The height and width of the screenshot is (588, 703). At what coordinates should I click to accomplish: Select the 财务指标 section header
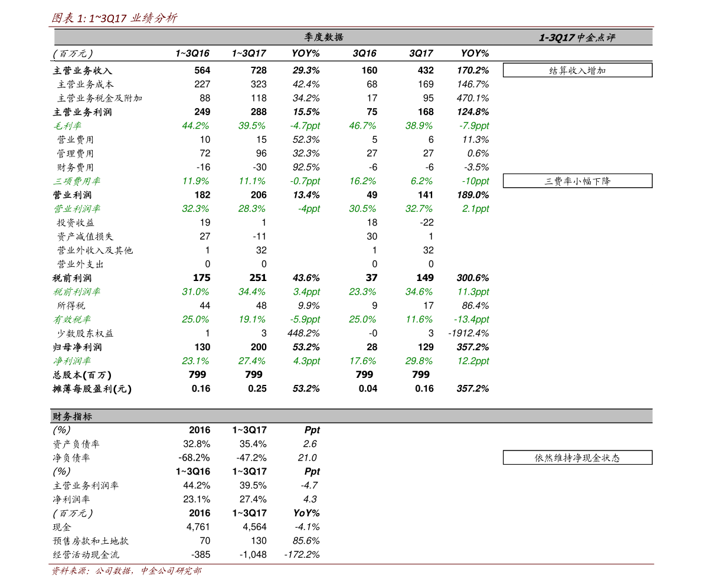tap(351, 416)
